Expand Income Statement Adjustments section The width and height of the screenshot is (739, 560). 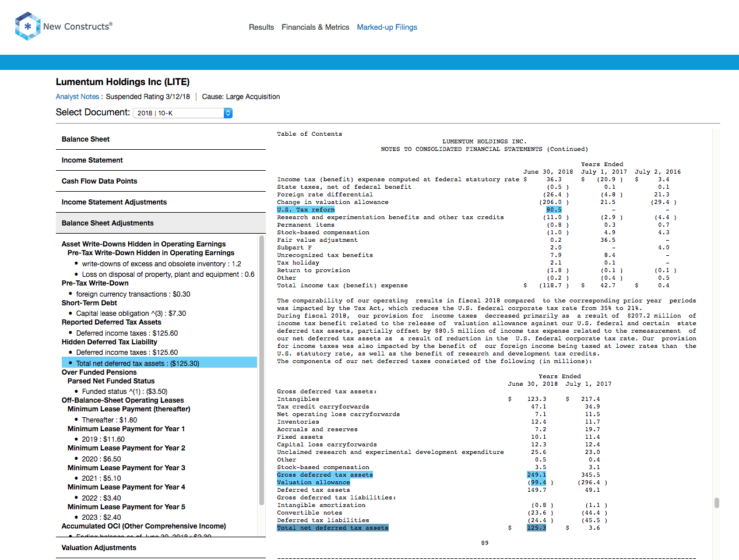(161, 202)
